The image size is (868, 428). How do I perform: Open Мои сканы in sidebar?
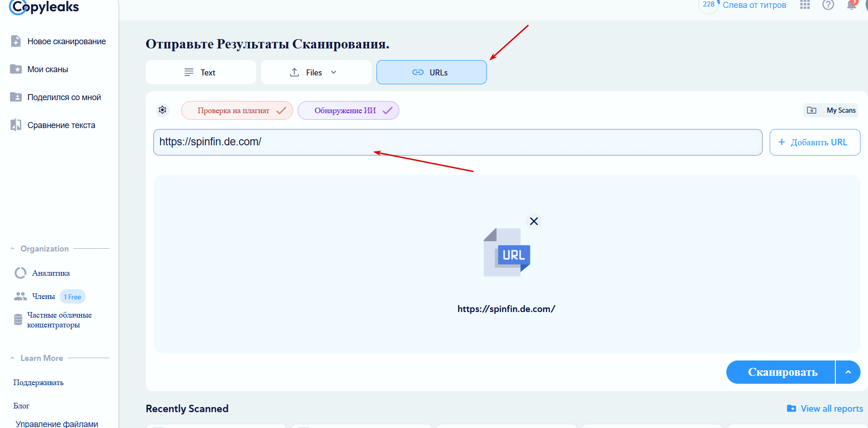[48, 69]
